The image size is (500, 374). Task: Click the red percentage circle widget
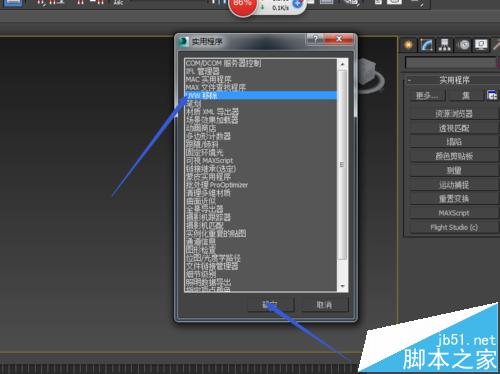click(242, 5)
